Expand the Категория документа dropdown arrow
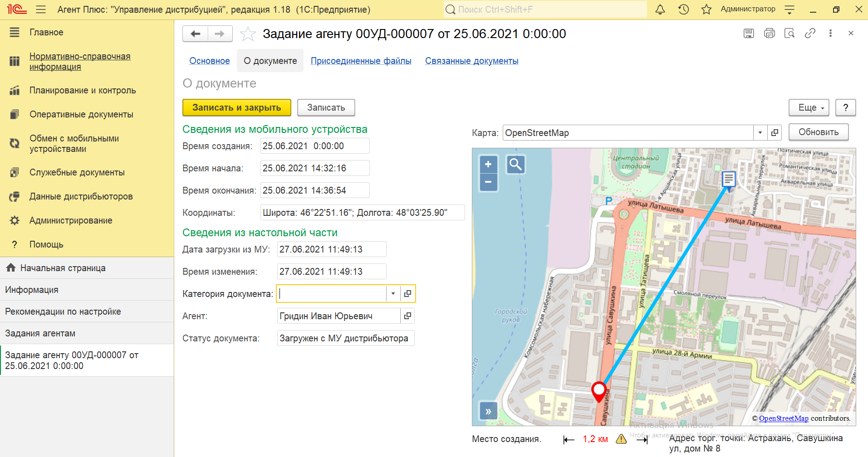 click(x=393, y=294)
